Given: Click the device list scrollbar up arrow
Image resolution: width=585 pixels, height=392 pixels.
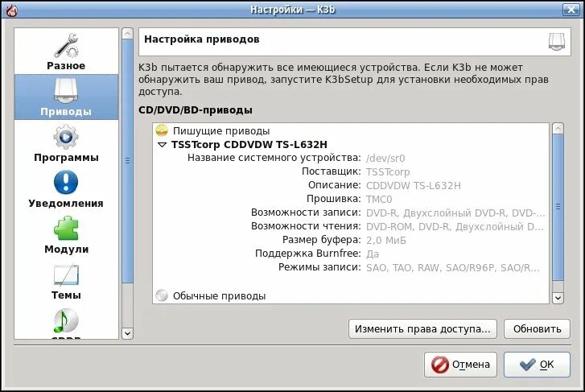Looking at the screenshot, I should [558, 129].
